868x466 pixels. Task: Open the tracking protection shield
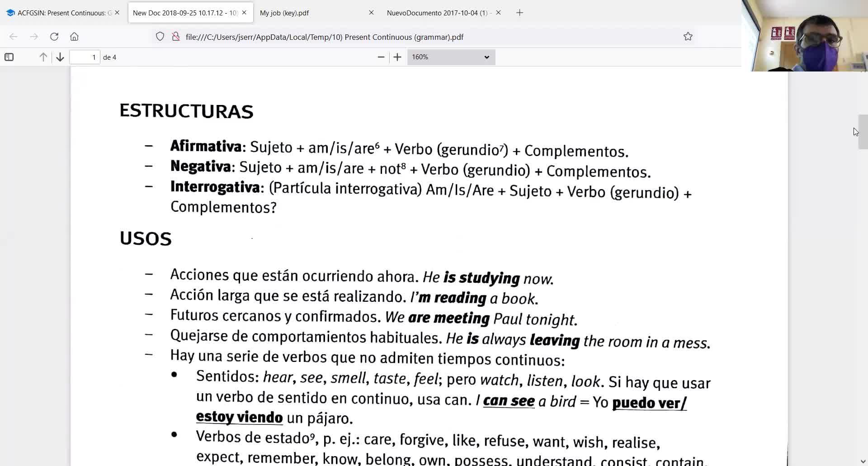point(160,37)
